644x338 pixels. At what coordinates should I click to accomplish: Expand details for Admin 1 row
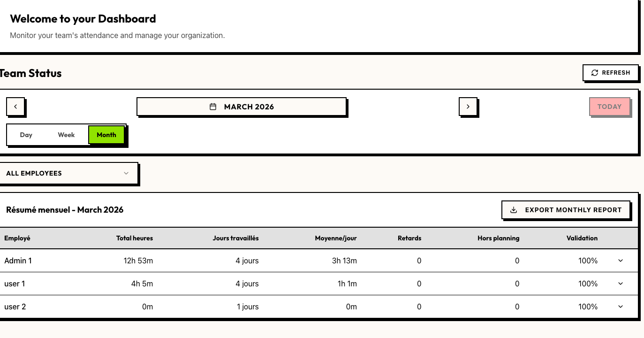(x=621, y=261)
